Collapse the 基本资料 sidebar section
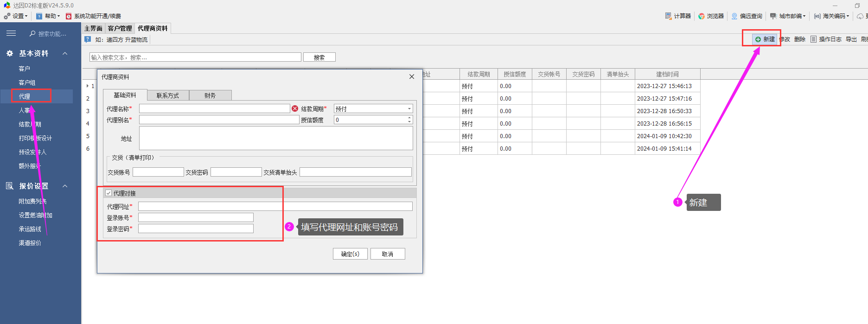 click(65, 53)
